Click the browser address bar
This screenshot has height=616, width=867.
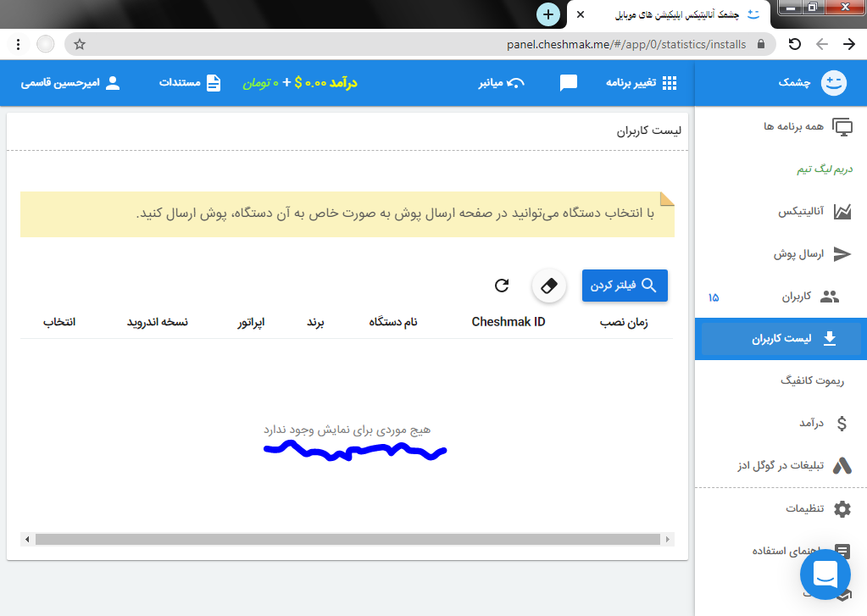[424, 44]
